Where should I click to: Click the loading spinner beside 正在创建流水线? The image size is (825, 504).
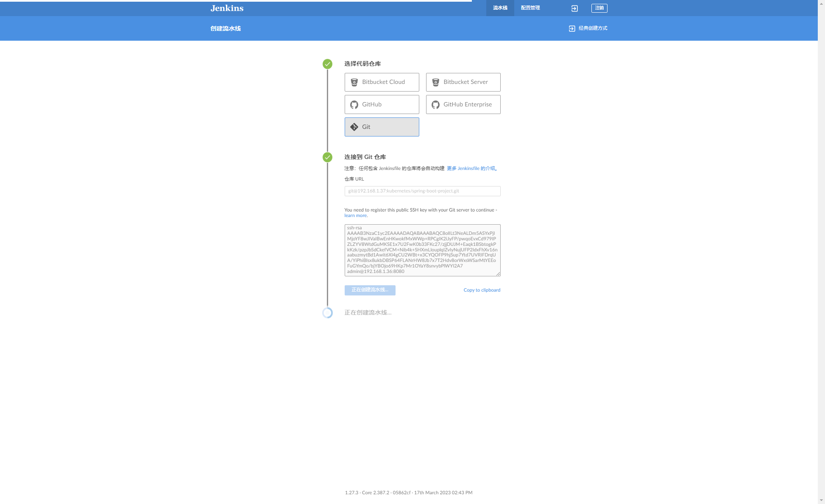pyautogui.click(x=327, y=313)
